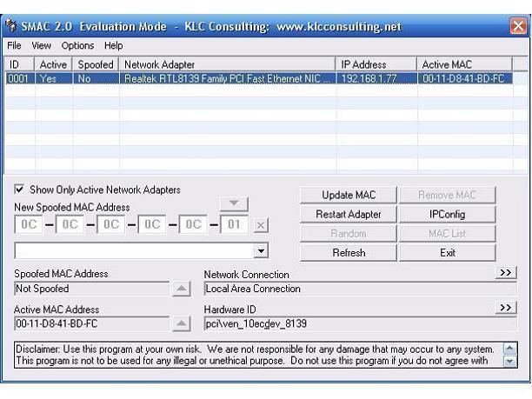Run IPConfig button
The height and width of the screenshot is (399, 532).
tap(447, 214)
